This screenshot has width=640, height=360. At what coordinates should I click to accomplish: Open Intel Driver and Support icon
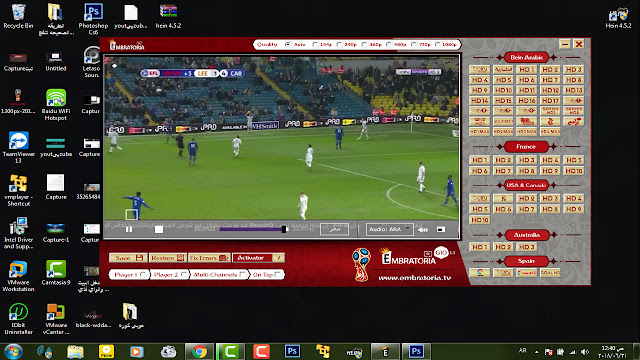[18, 233]
